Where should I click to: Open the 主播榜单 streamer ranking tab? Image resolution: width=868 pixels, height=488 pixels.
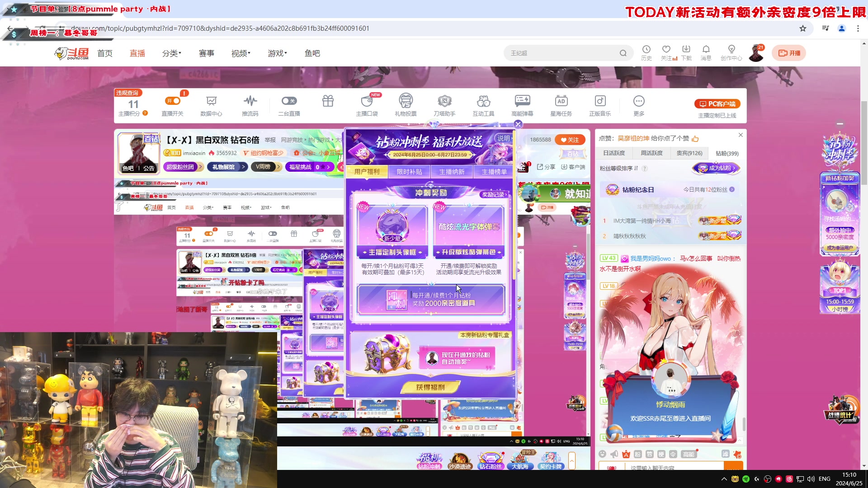coord(494,172)
